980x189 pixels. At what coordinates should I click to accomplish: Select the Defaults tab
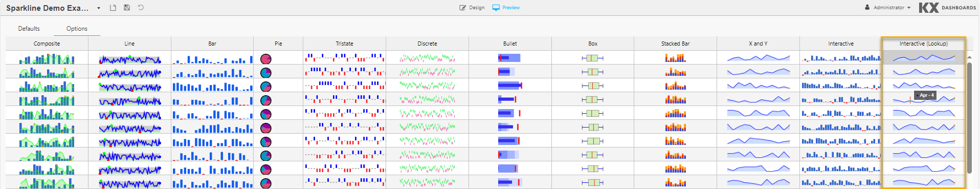(29, 29)
